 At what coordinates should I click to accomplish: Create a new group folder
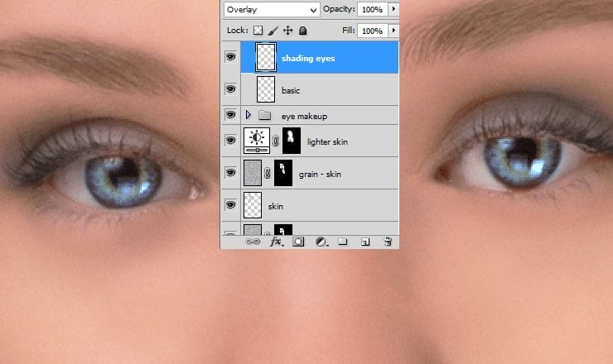pos(343,242)
